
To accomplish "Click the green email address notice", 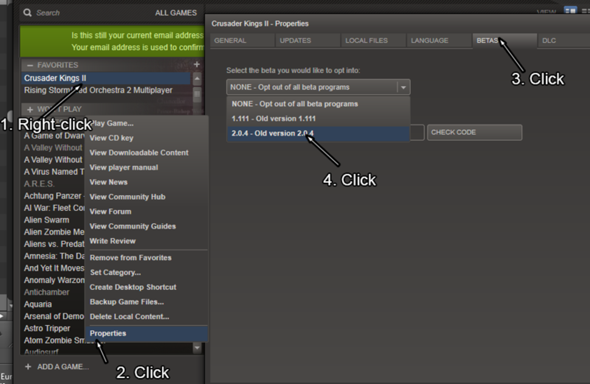I will (112, 41).
